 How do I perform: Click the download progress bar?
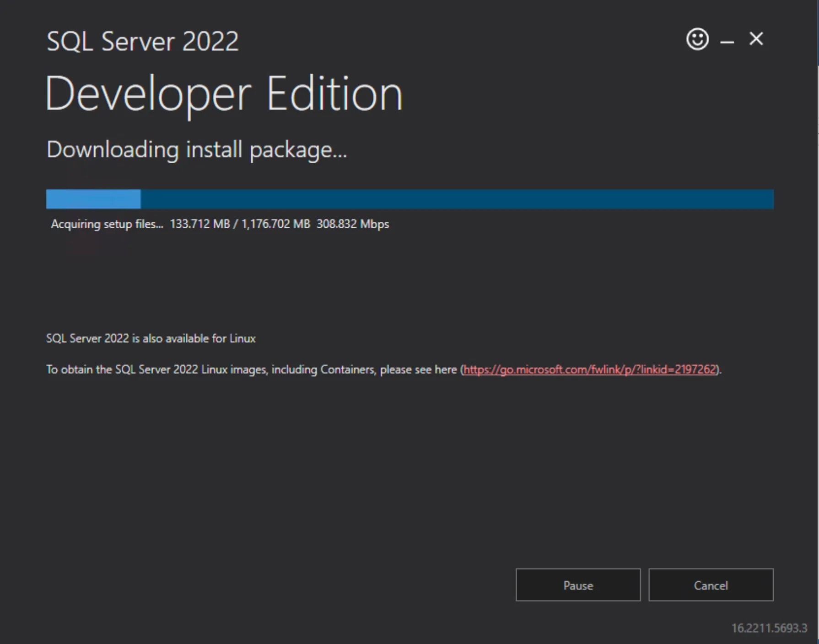click(x=410, y=199)
